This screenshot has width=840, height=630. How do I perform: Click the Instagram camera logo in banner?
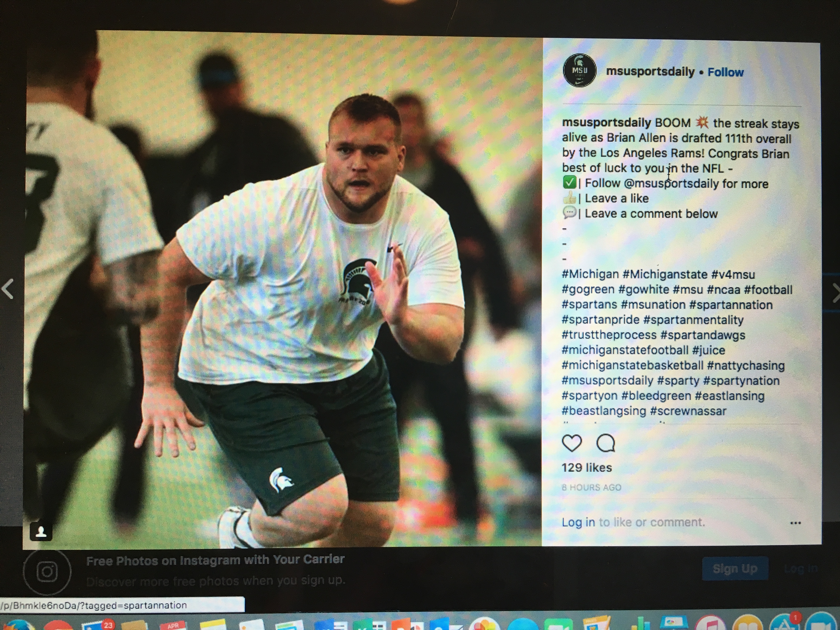47,571
